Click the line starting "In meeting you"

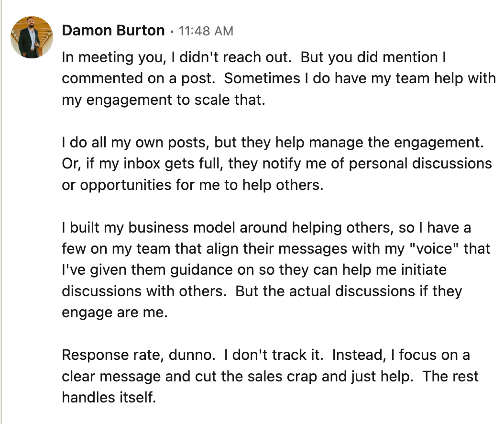(x=254, y=57)
